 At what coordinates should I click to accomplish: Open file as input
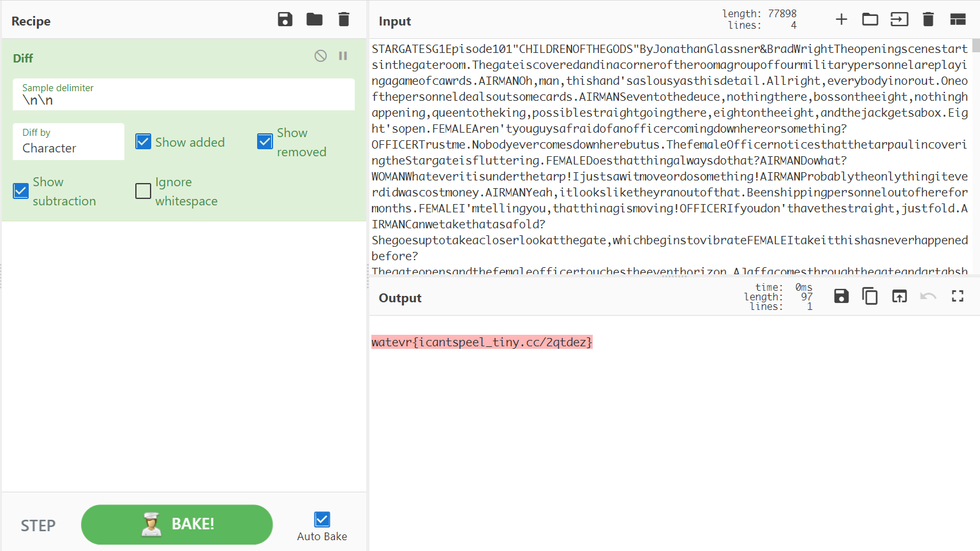point(899,20)
